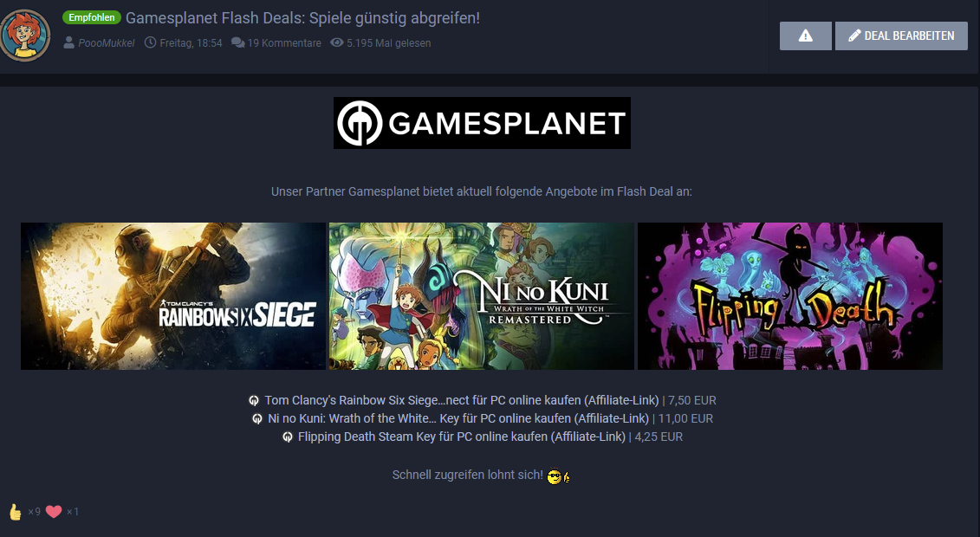980x537 pixels.
Task: Click the Empfohlen green badge
Action: point(91,17)
